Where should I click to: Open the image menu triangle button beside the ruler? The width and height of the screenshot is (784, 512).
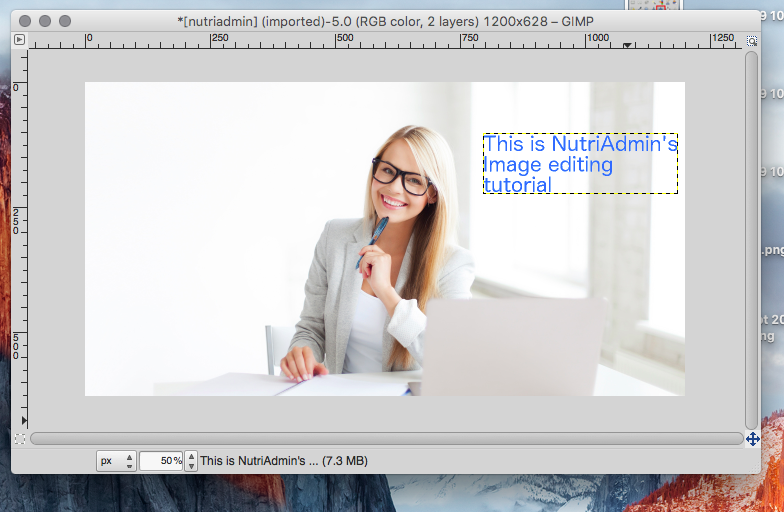coord(20,40)
